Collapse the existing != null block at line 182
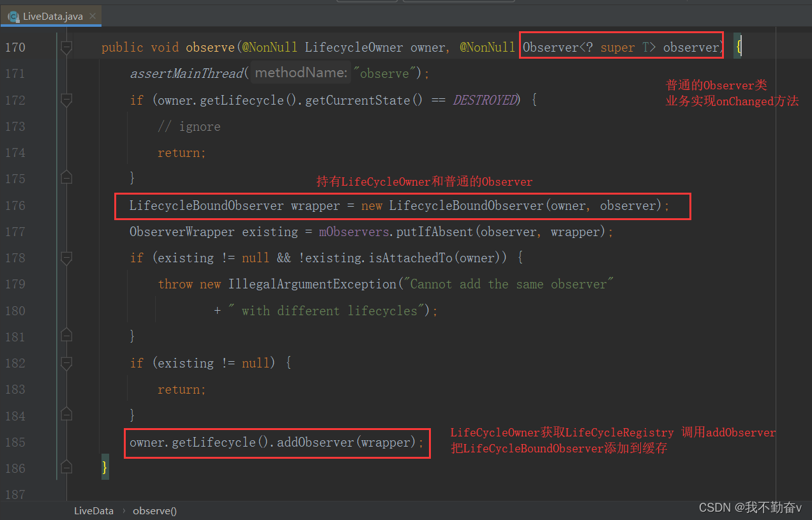Screen dimensions: 812x520 [66, 363]
